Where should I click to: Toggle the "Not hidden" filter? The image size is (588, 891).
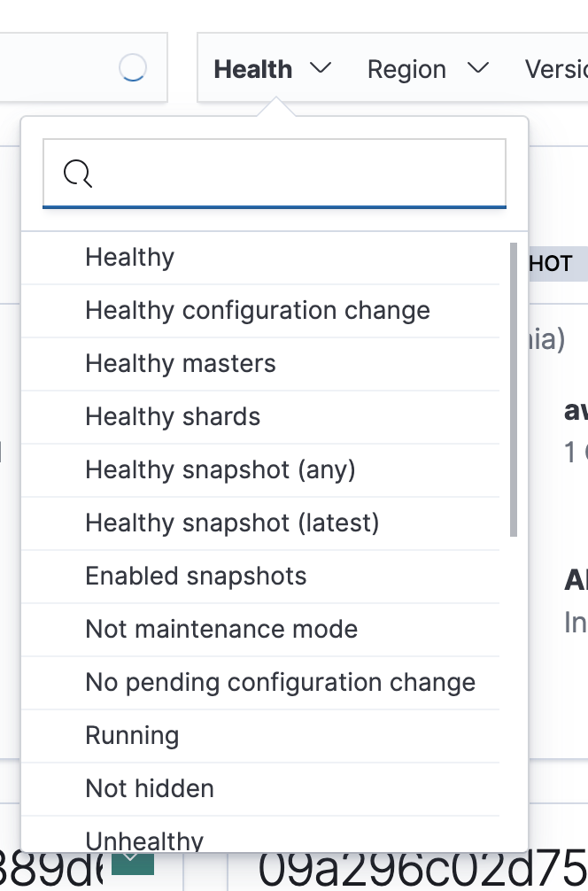tap(149, 788)
